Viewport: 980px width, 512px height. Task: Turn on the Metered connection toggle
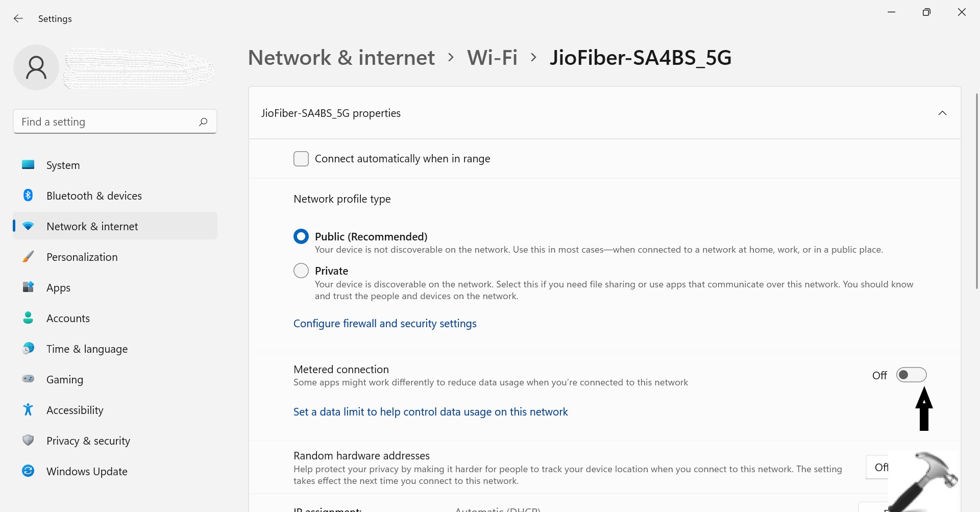click(911, 375)
